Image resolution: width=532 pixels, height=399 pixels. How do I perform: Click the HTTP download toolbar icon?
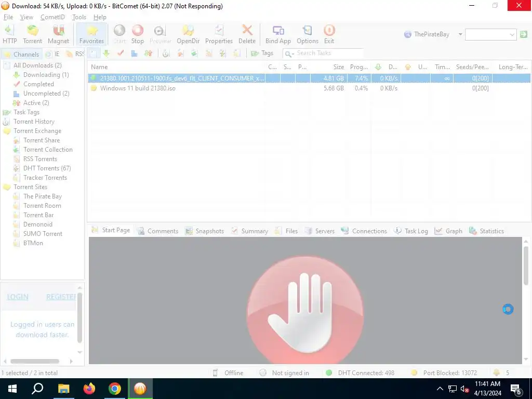9,34
